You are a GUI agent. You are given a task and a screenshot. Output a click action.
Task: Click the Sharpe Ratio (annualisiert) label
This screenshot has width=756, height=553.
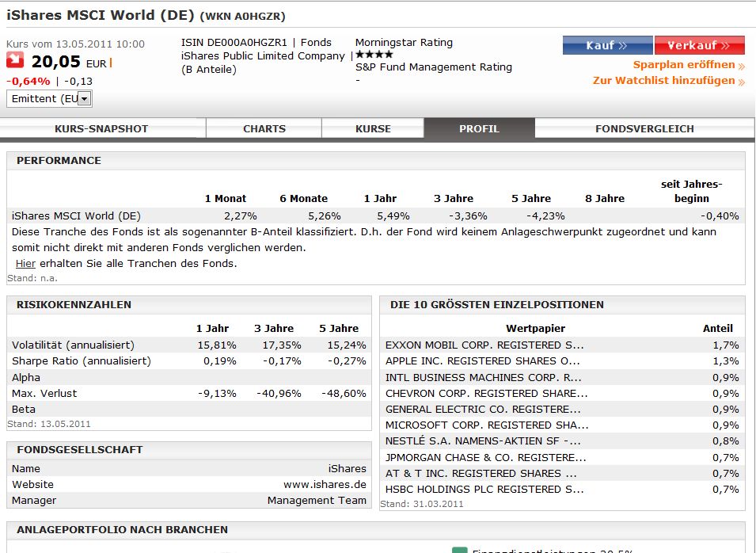point(82,361)
